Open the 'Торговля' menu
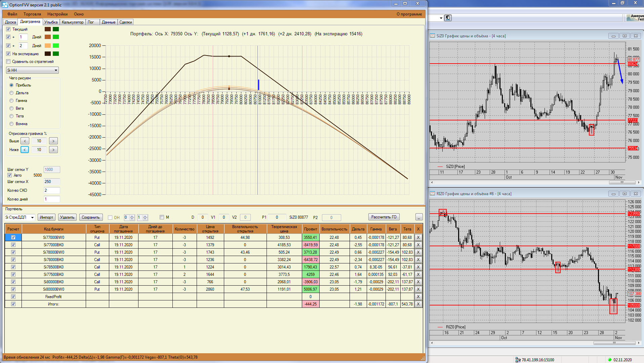 pos(32,14)
